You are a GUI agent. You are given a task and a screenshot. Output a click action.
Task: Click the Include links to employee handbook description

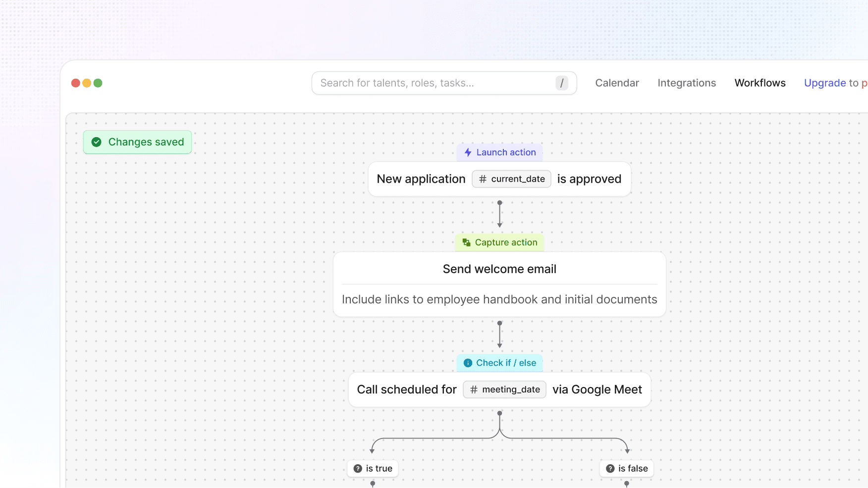click(499, 299)
